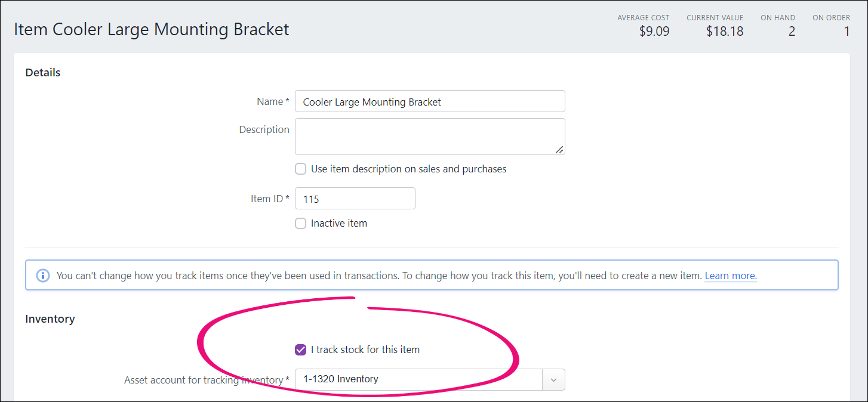This screenshot has height=402, width=868.
Task: Uncheck I track stock for this item
Action: pos(301,350)
